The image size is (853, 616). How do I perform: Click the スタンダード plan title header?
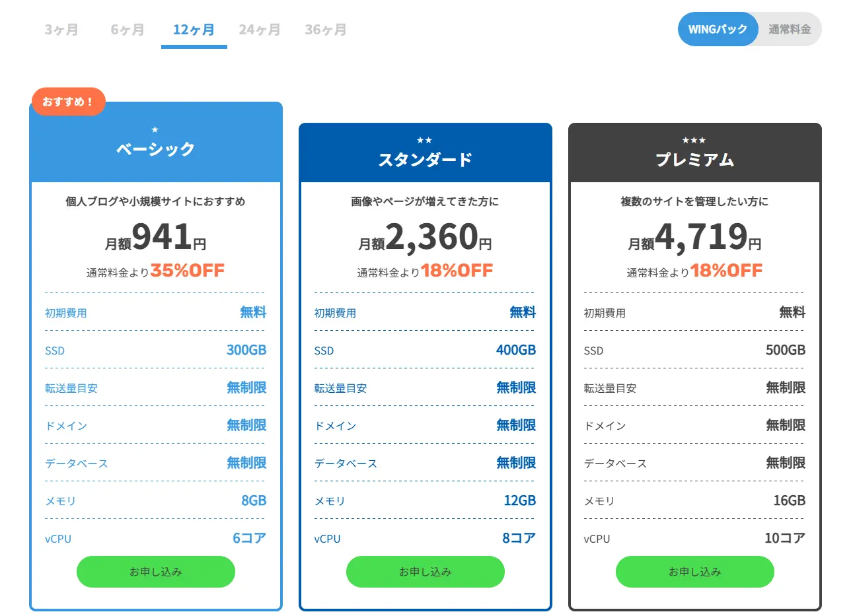tap(426, 160)
